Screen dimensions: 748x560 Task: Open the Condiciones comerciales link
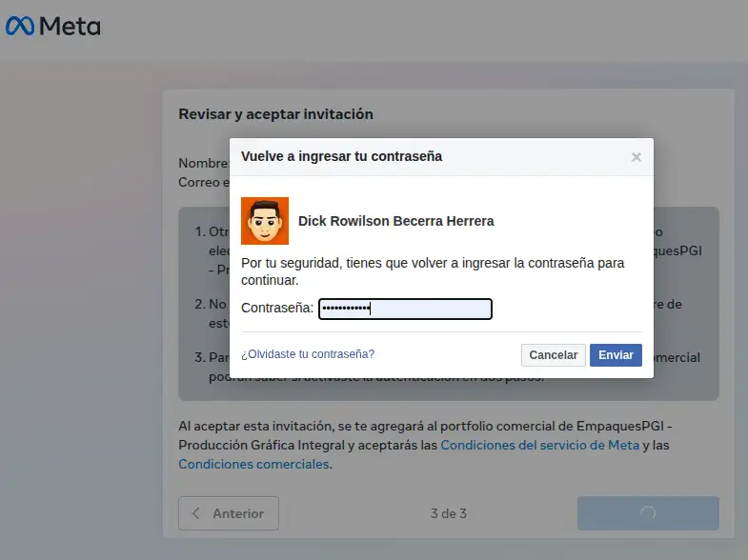(x=253, y=464)
